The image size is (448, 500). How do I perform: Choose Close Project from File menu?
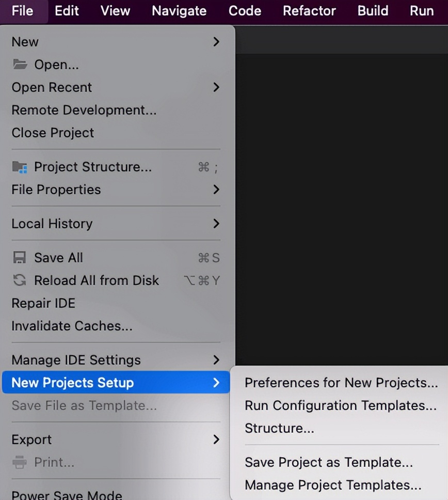(53, 133)
